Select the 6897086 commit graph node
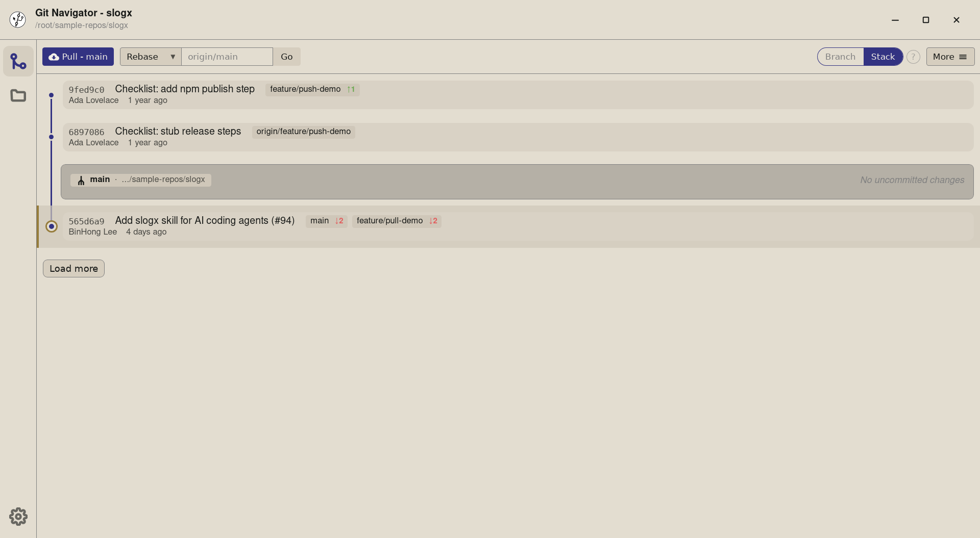The image size is (980, 538). click(x=51, y=137)
